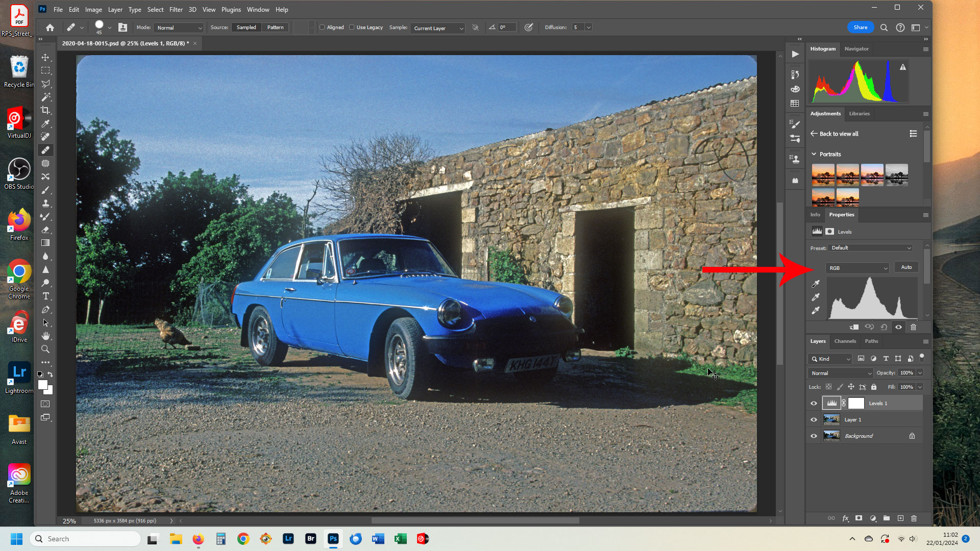Delete the Levels adjustment via trash icon

[913, 328]
